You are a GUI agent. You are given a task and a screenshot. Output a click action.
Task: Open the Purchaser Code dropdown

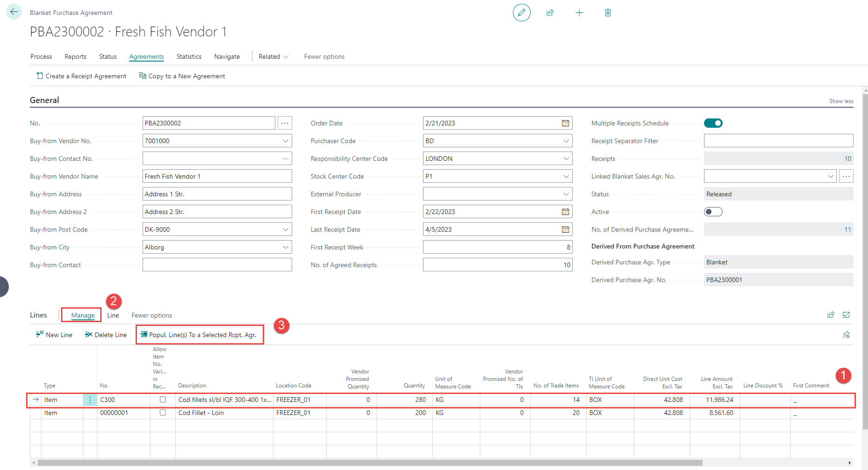[x=566, y=141]
